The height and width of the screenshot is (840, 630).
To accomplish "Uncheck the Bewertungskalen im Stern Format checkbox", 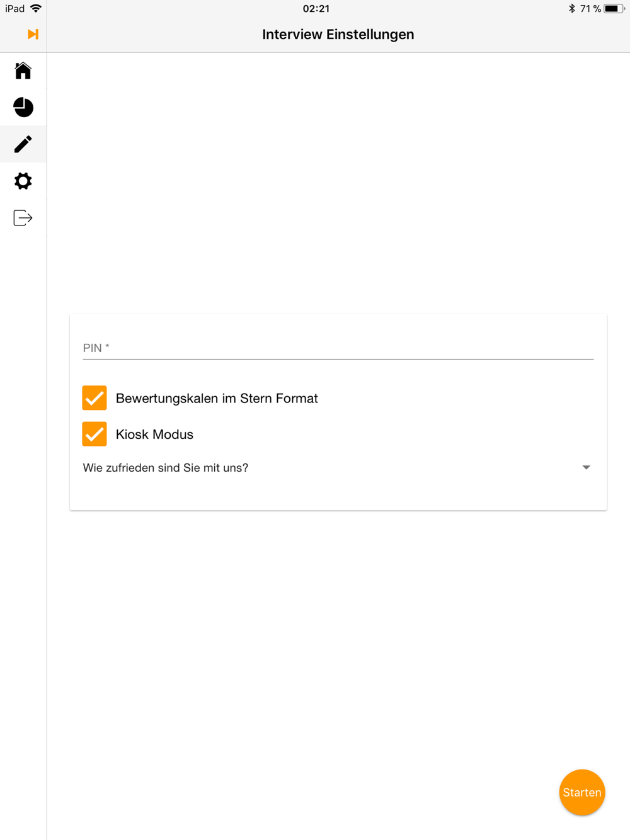I will 94,398.
